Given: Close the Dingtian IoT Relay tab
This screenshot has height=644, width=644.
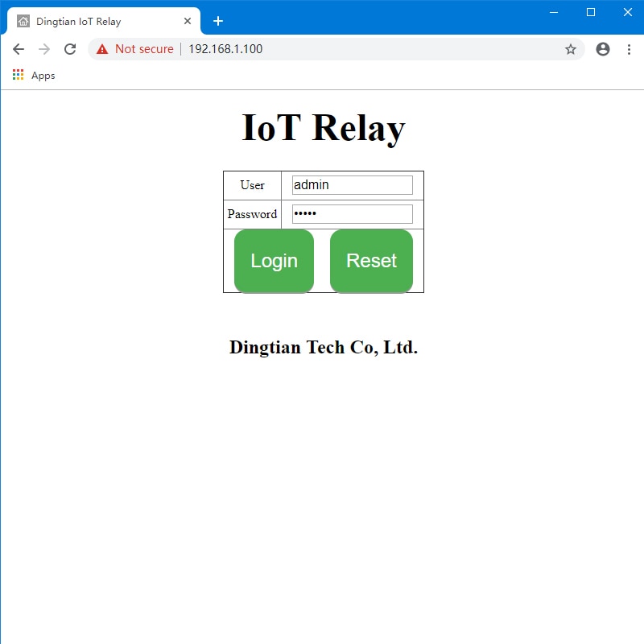Looking at the screenshot, I should point(188,21).
